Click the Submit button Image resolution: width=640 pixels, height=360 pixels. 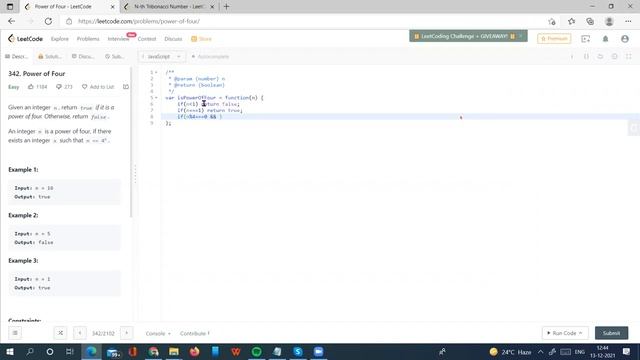(x=611, y=333)
